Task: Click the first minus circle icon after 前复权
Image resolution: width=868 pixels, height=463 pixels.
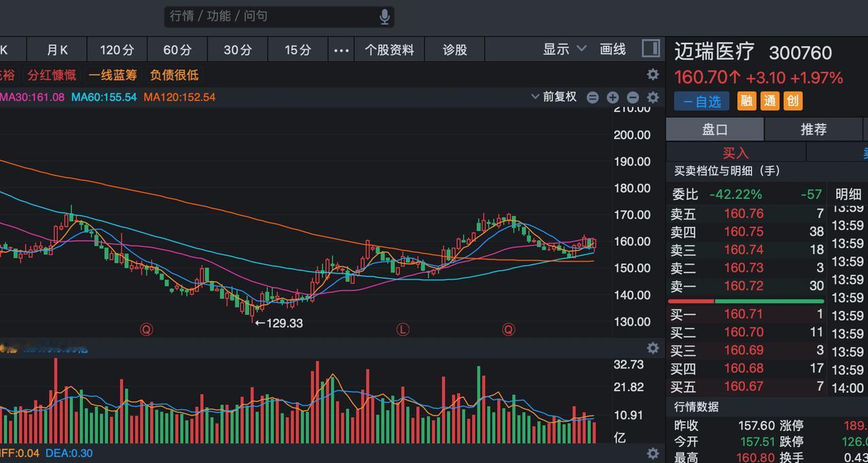Action: [x=592, y=97]
